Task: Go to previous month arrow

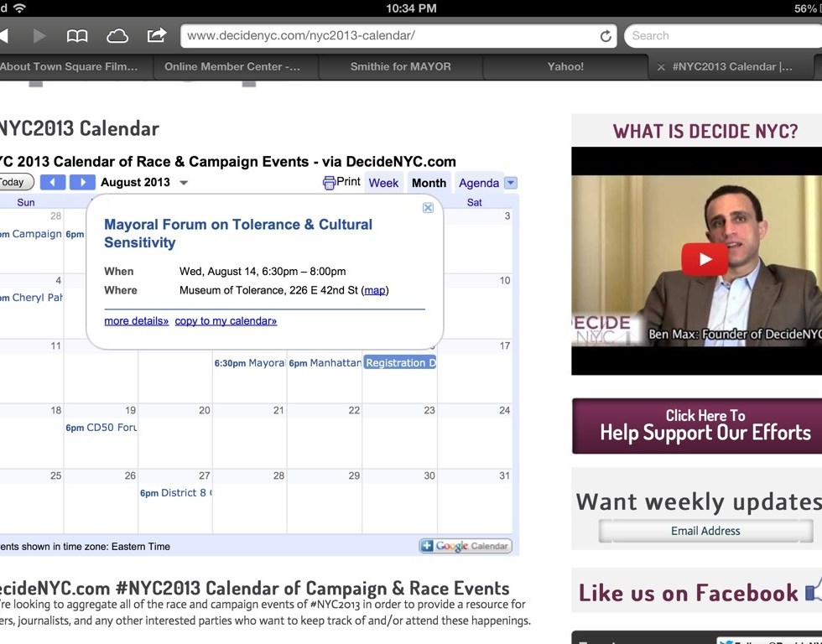Action: coord(52,182)
